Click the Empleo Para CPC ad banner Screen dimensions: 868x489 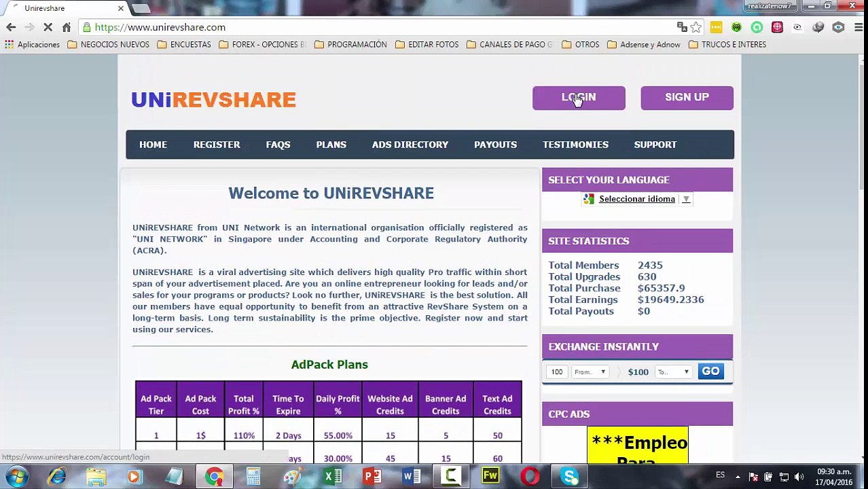[638, 446]
